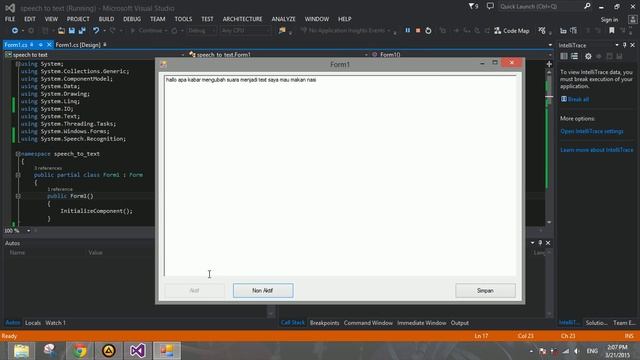Open File Explorer from the taskbar
The width and height of the screenshot is (640, 360).
[x=21, y=351]
